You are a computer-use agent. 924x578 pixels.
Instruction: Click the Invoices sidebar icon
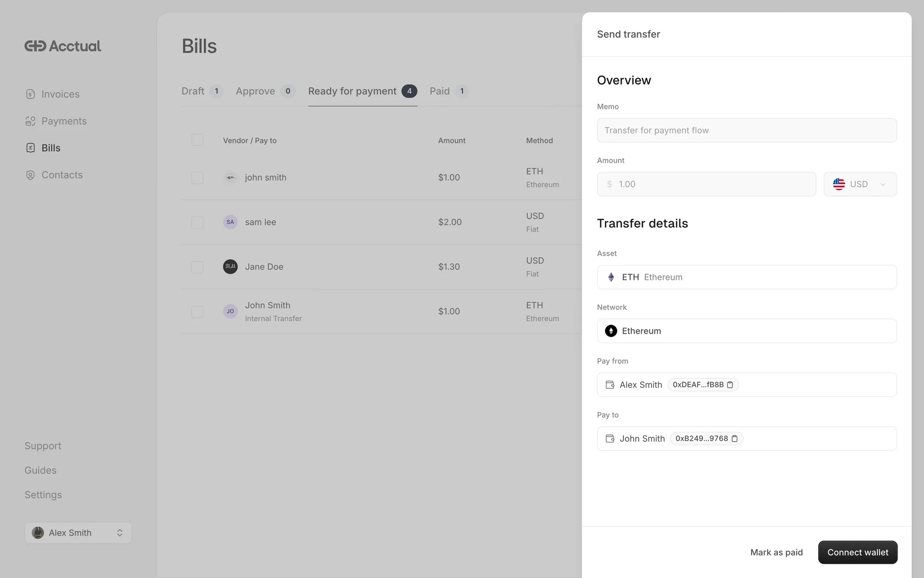click(30, 94)
